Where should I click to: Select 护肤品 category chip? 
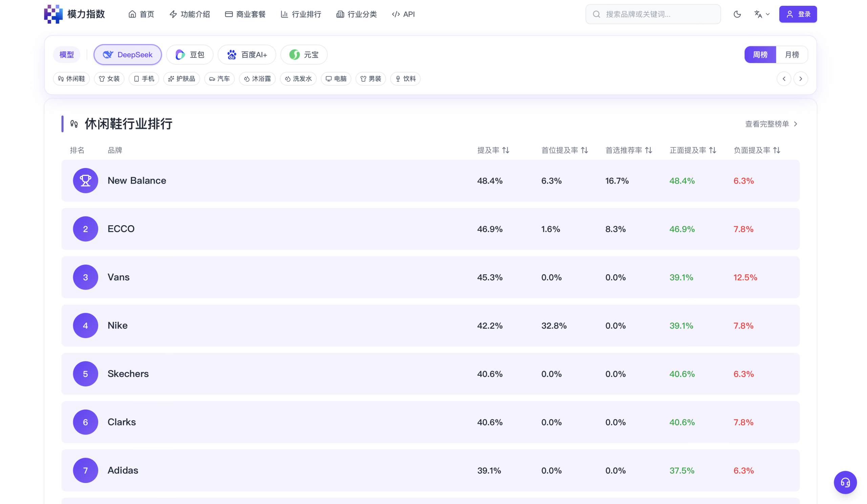point(182,79)
